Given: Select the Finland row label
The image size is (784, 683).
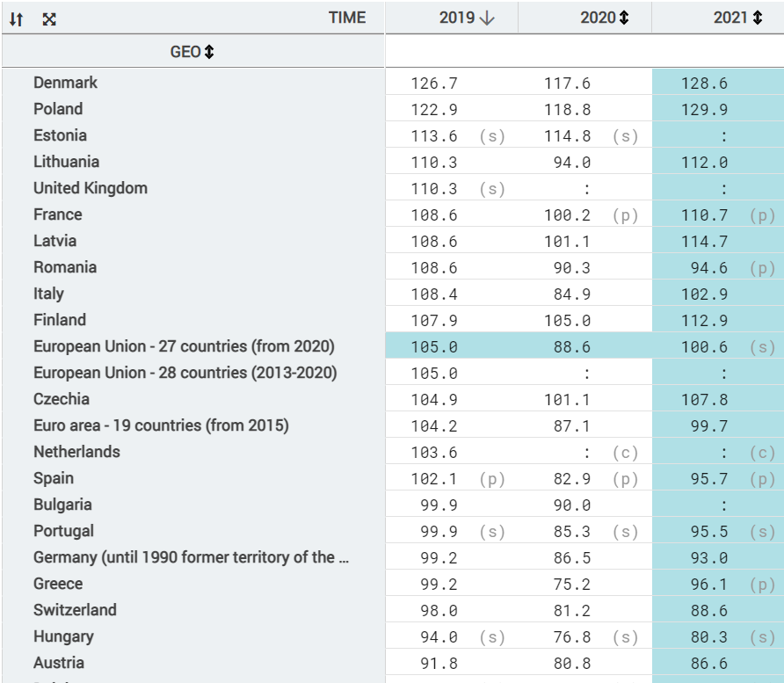Looking at the screenshot, I should 60,320.
